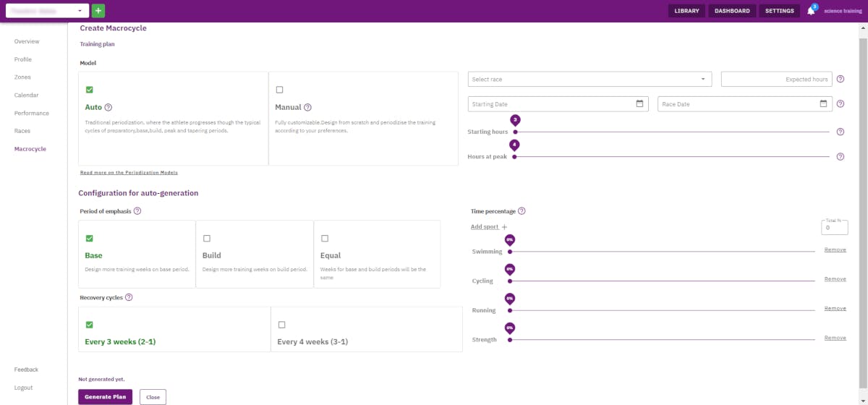Viewport: 868px width, 405px height.
Task: Click the Generate Plan button
Action: pos(106,396)
